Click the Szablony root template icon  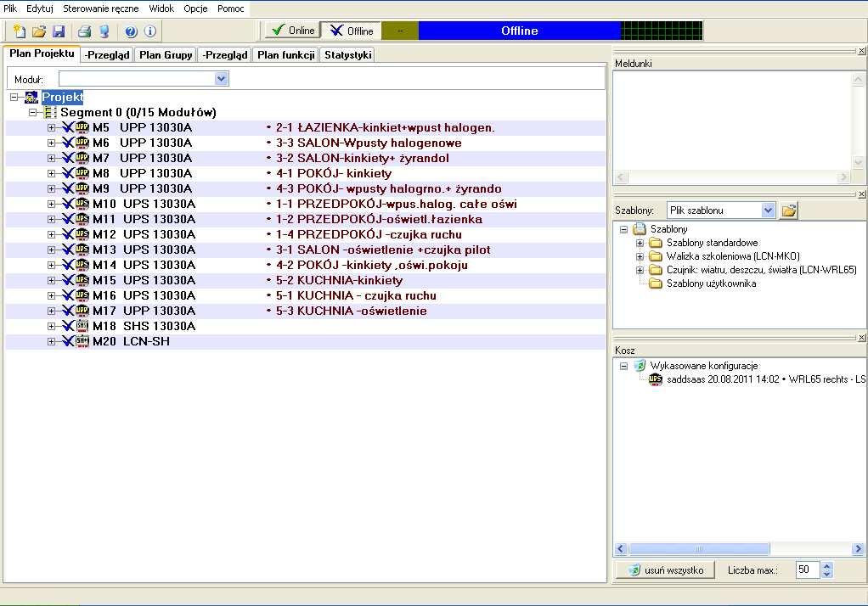click(640, 228)
